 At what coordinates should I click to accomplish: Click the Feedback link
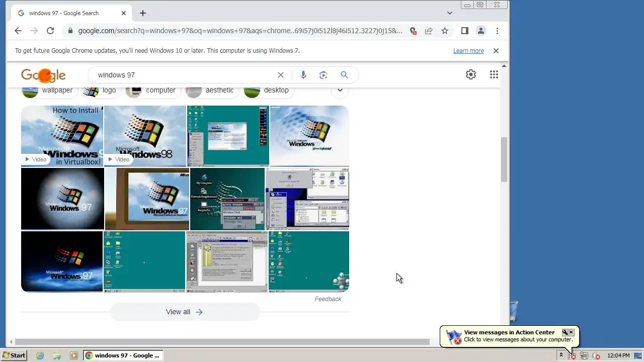click(328, 299)
